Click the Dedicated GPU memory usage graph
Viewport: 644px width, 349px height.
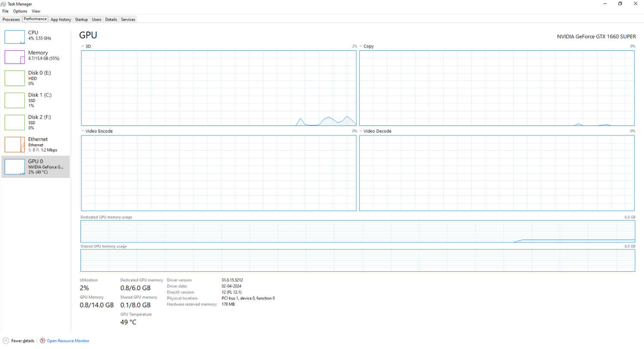coord(357,231)
